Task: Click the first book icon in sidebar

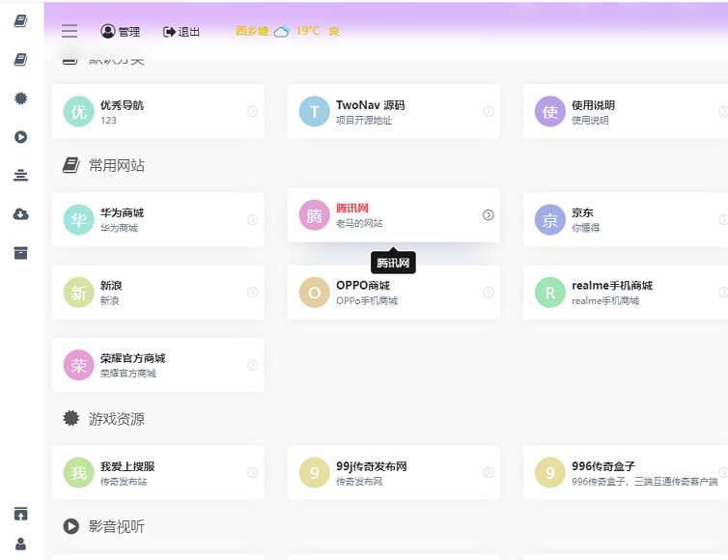Action: click(x=21, y=21)
